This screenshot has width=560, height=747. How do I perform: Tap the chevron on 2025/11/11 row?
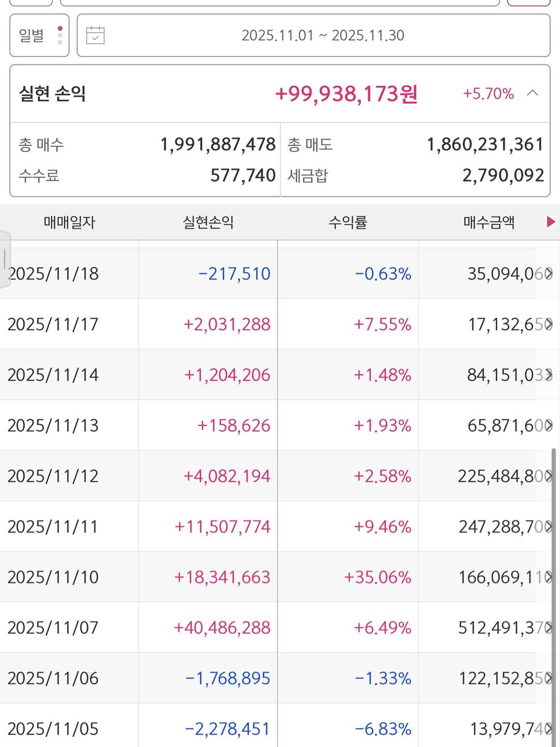549,527
